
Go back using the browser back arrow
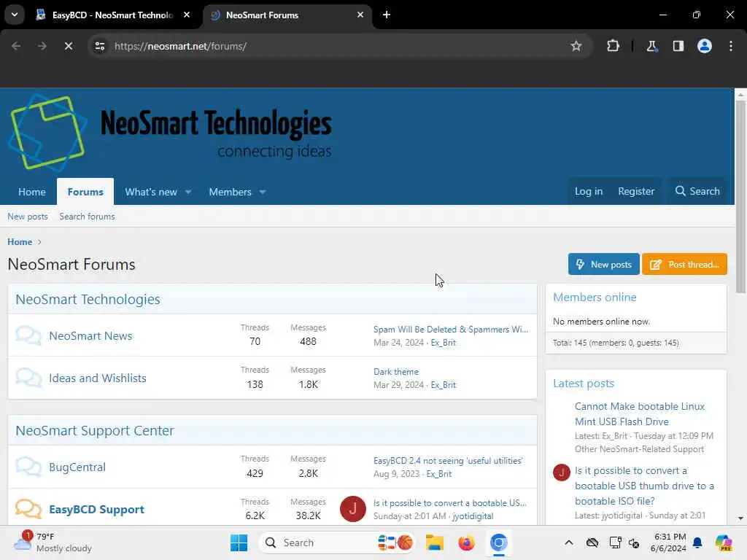click(x=16, y=46)
